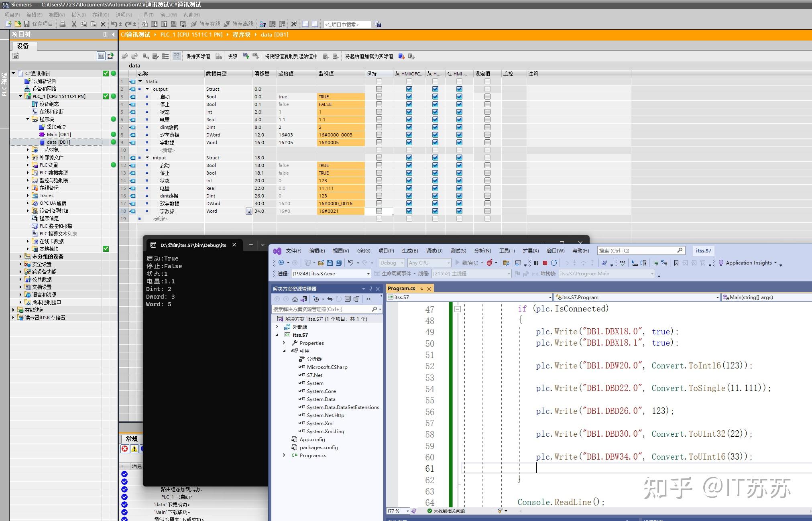Viewport: 812px width, 521px height.
Task: Click the pause debugging icon in Visual Studio
Action: tap(536, 263)
